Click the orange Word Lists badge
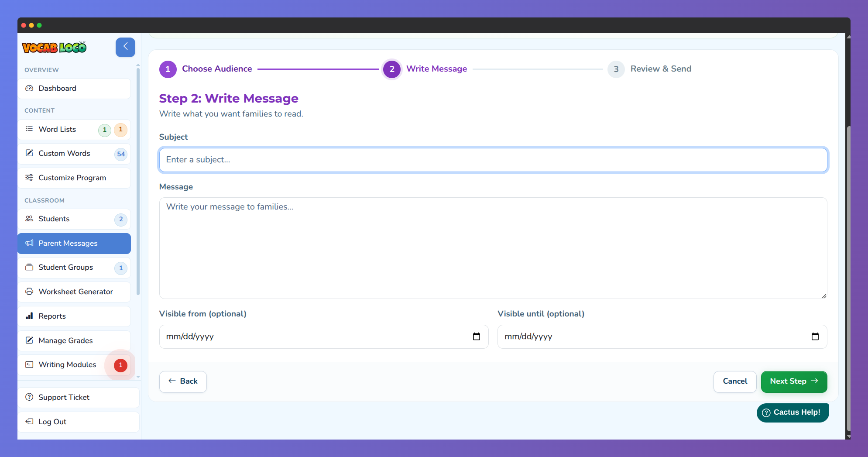Screen dimensions: 868x457 coord(121,130)
